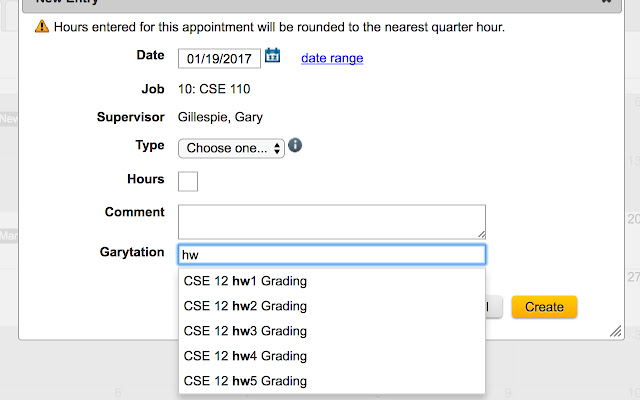Screen dimensions: 640x400
Task: Click into the Comment text area
Action: click(331, 221)
